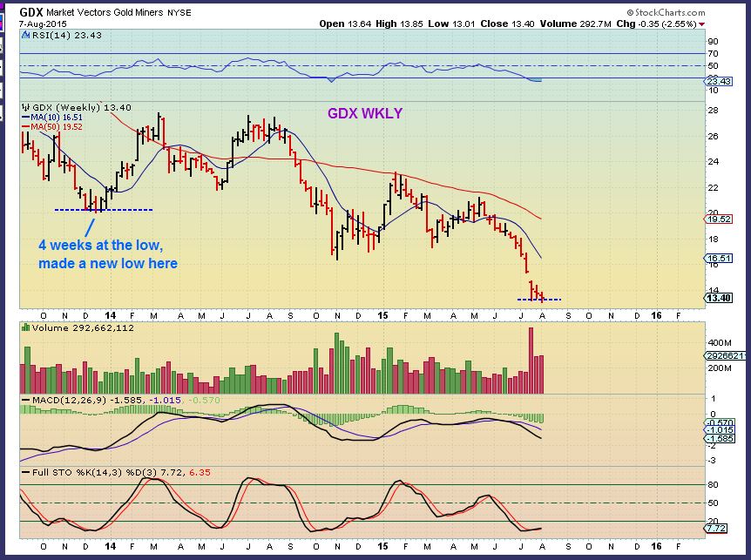The image size is (751, 560).
Task: Click the 80 label on the stochastic axis
Action: (714, 485)
